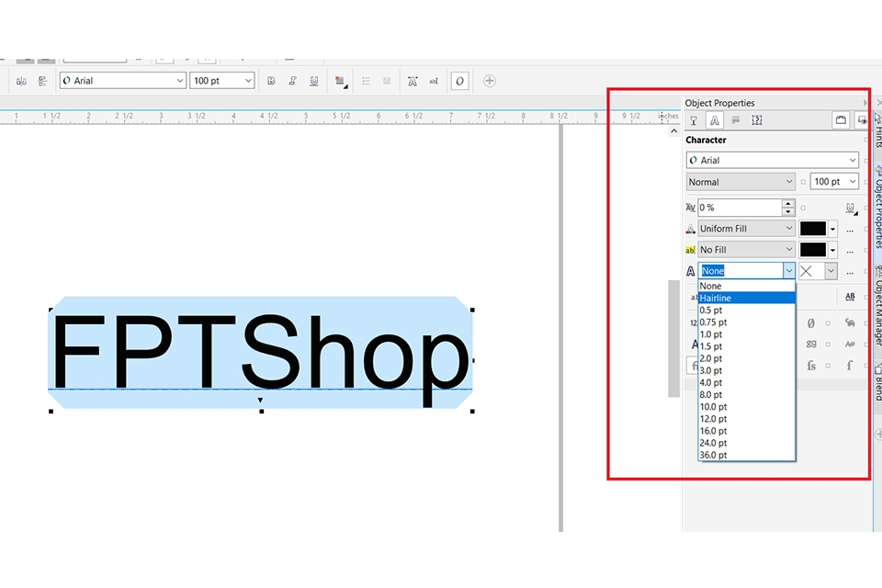
Task: Click the scroll mode button in Object Properties
Action: 841,119
